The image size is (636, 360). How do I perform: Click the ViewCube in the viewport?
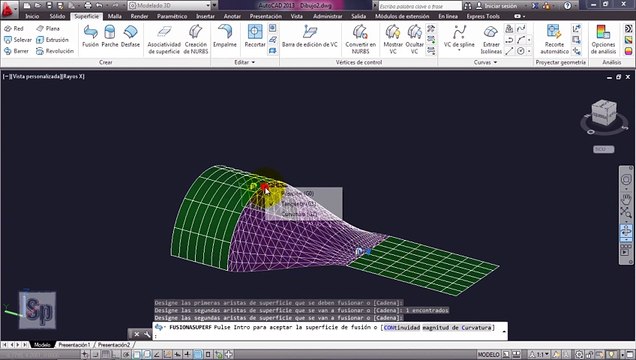(x=604, y=112)
